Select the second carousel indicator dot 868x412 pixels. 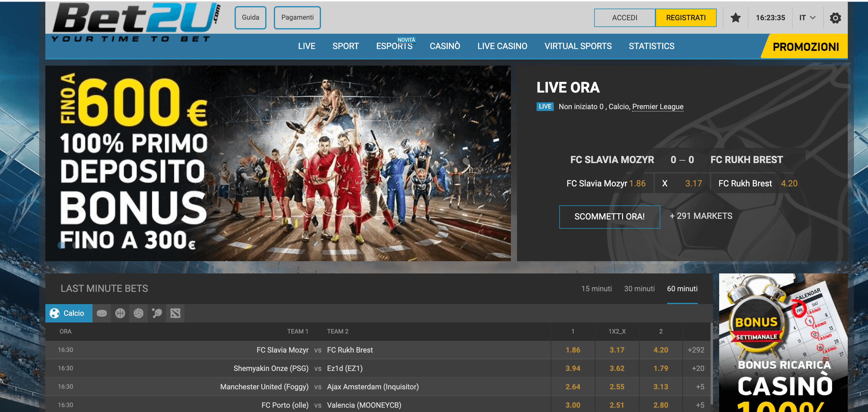[x=74, y=246]
